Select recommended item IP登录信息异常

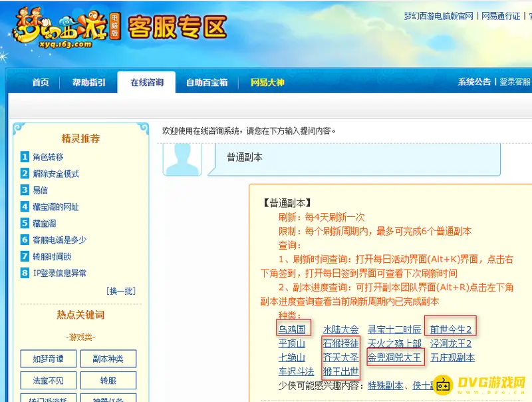59,274
